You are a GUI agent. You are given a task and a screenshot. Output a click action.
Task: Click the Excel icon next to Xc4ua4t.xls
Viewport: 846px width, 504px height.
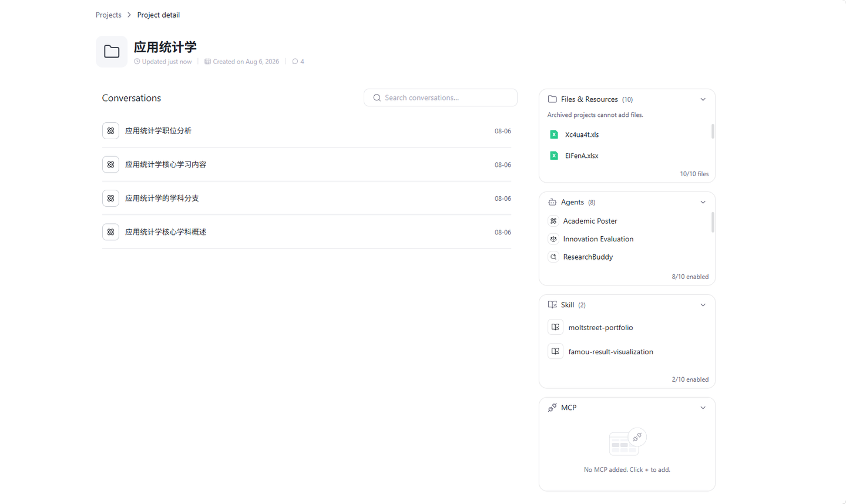click(x=553, y=135)
